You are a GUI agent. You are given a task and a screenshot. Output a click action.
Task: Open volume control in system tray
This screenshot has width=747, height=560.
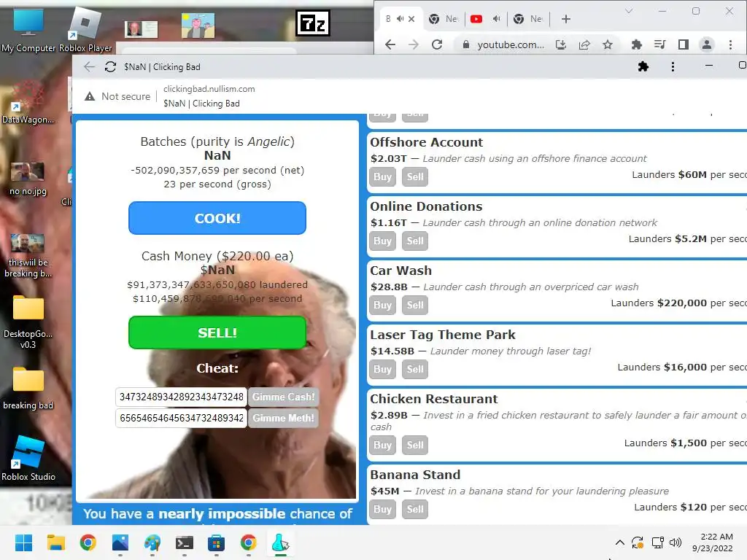click(x=676, y=542)
